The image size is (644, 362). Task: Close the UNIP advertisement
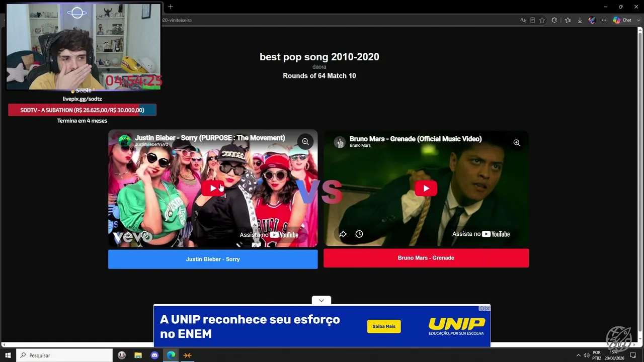[488, 308]
